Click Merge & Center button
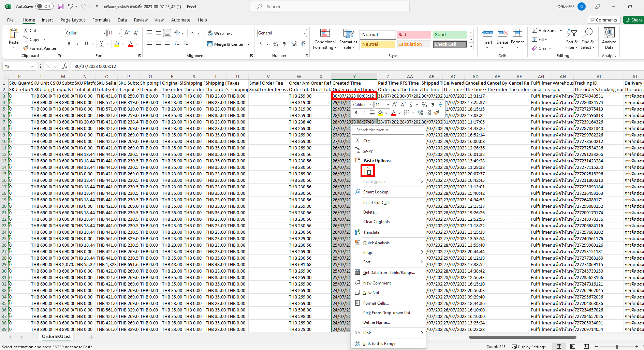The image size is (644, 350). click(x=225, y=44)
